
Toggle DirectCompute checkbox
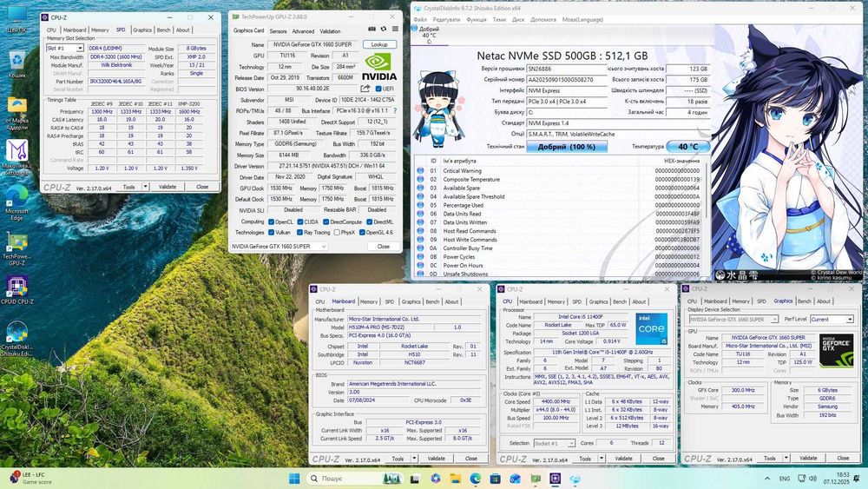[x=326, y=221]
